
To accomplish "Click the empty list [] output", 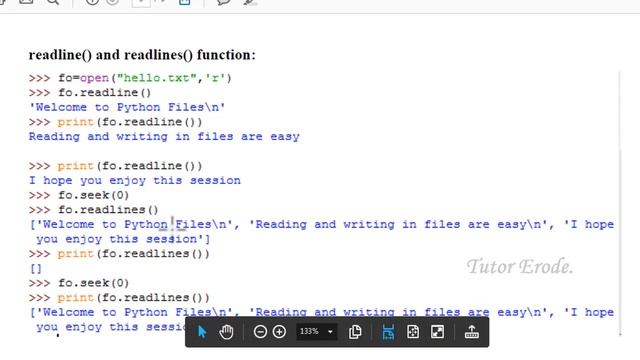I will [36, 269].
